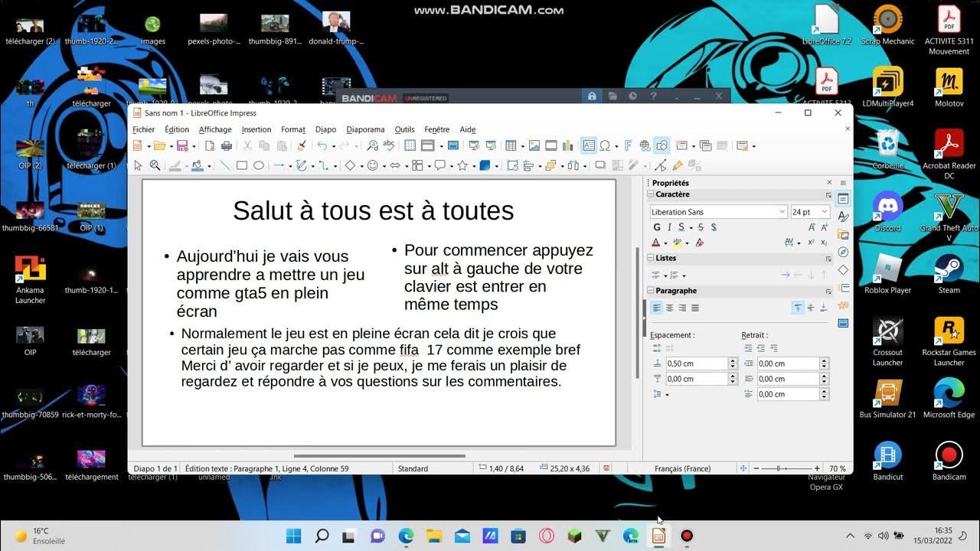
Task: Open the Insert Table dropdown arrow
Action: click(x=522, y=146)
